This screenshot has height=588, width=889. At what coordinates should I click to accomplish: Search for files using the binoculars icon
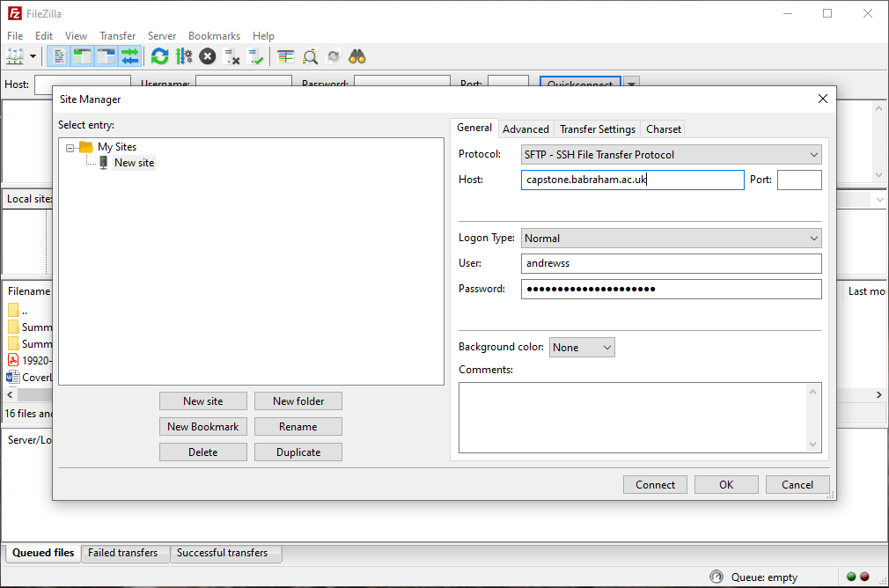tap(356, 55)
